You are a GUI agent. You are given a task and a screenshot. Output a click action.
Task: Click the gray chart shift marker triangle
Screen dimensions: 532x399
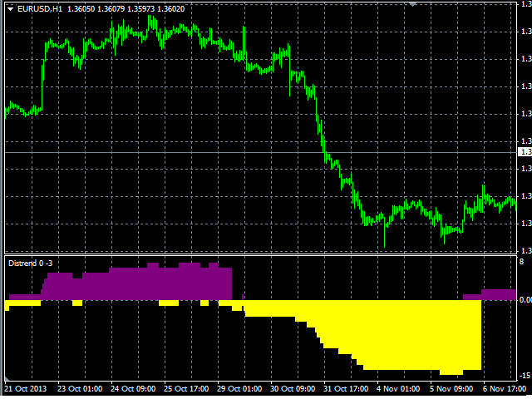tap(412, 4)
